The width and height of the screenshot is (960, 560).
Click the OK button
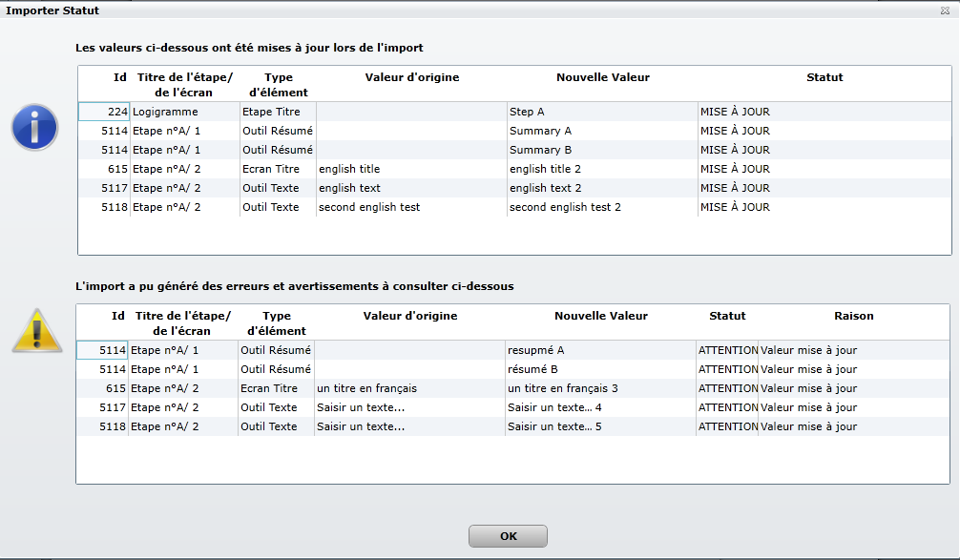509,536
